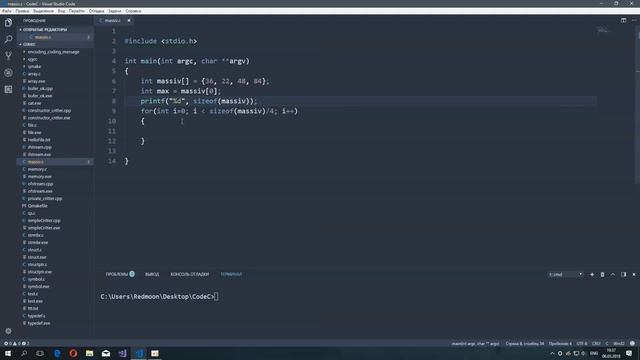Image resolution: width=640 pixels, height=360 pixels.
Task: Open the Tasks menu
Action: [115, 11]
